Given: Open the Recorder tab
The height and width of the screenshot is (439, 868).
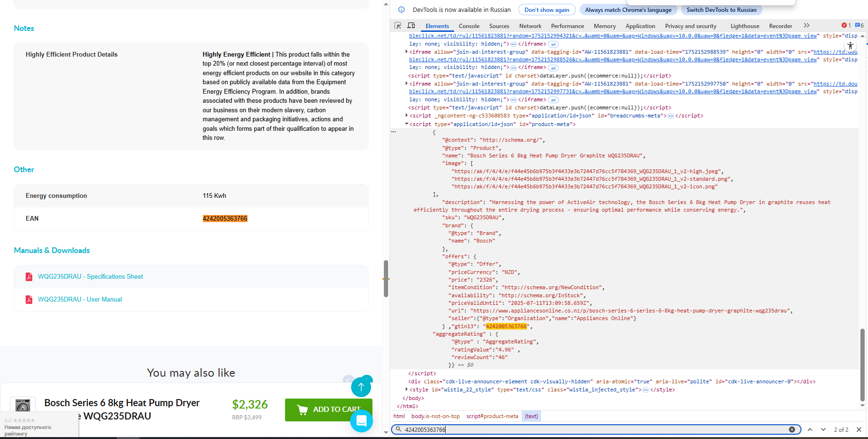Looking at the screenshot, I should pos(781,26).
